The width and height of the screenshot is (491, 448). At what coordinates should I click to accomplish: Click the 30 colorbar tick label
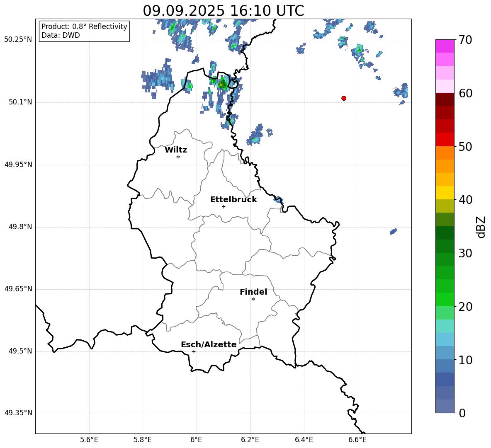pos(465,253)
